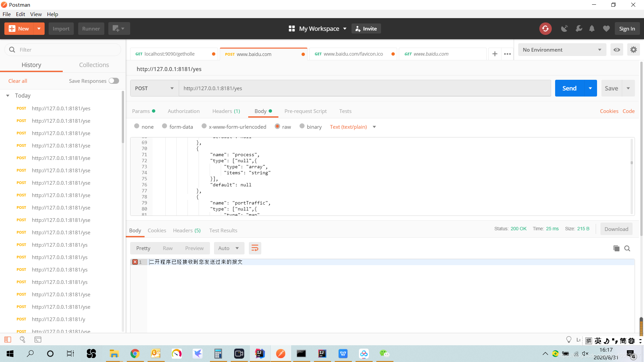Select the form-data radio button

tap(164, 126)
